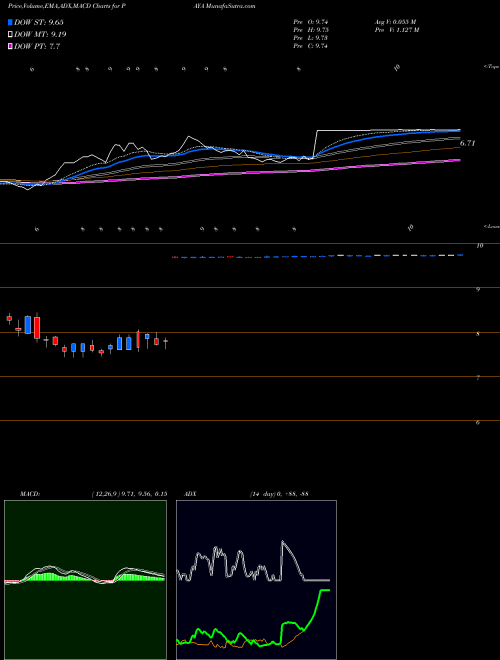This screenshot has height=660, width=500.
Task: Select the 'DOW ST: 9.65' legend label
Action: pyautogui.click(x=39, y=22)
